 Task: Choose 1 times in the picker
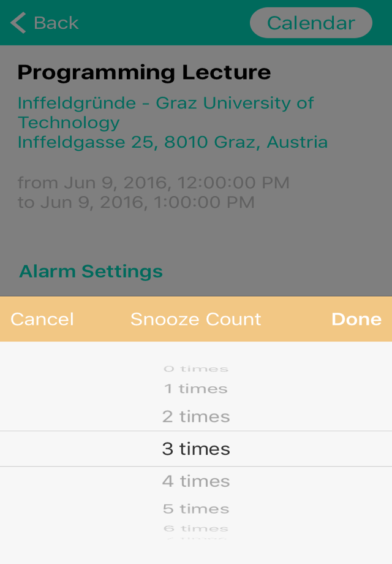[x=196, y=389]
